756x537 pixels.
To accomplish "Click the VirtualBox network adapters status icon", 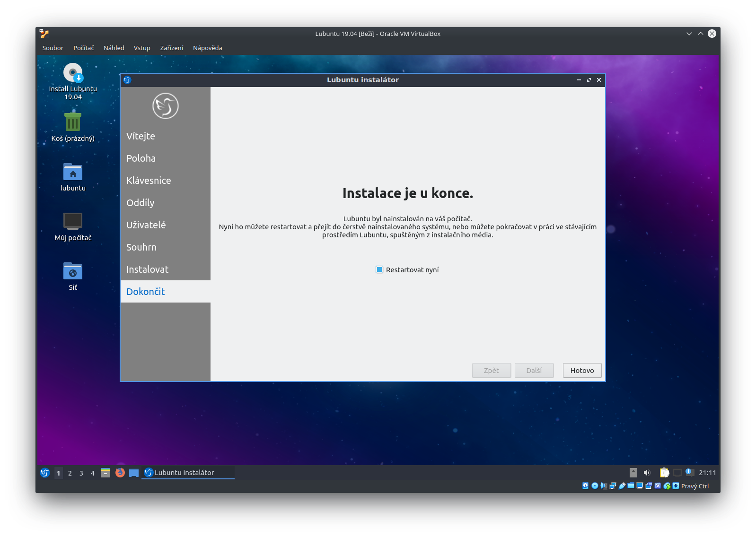I will [613, 486].
